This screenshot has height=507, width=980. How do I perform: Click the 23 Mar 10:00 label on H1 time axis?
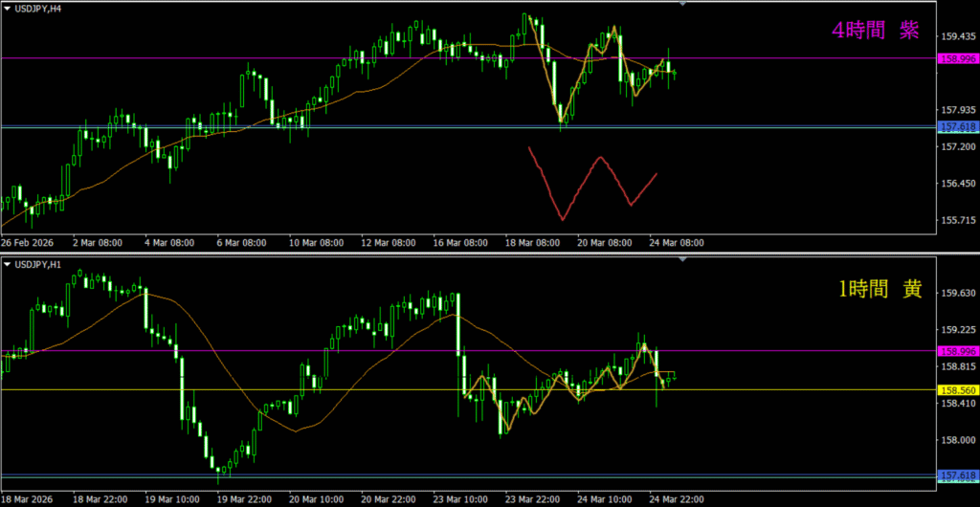[459, 498]
